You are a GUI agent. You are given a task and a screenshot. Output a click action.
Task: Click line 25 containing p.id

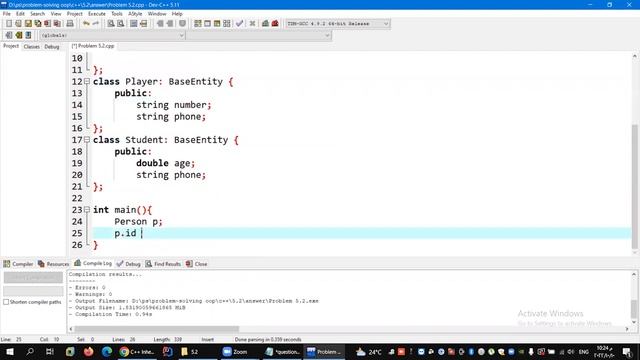[x=362, y=233]
